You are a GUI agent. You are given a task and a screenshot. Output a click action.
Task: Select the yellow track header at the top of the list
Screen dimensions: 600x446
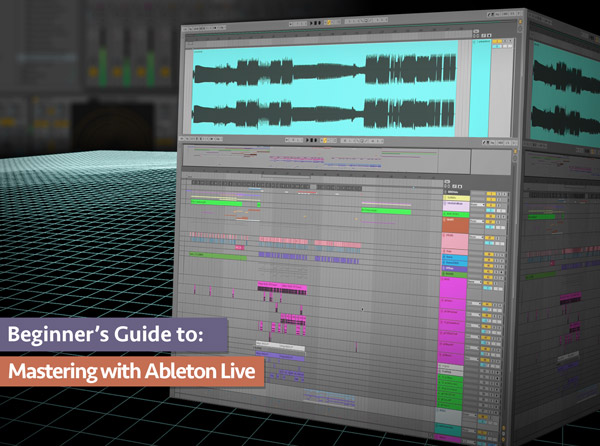point(454,199)
